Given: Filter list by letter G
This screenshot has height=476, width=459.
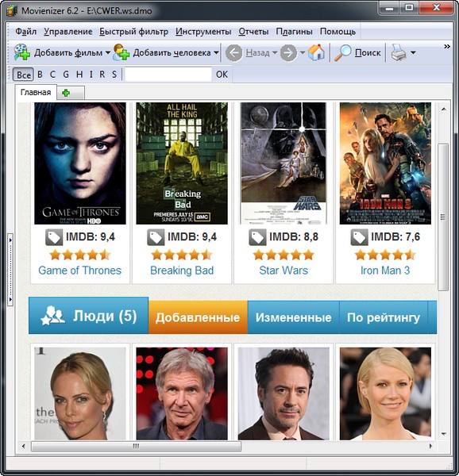Looking at the screenshot, I should tap(66, 75).
